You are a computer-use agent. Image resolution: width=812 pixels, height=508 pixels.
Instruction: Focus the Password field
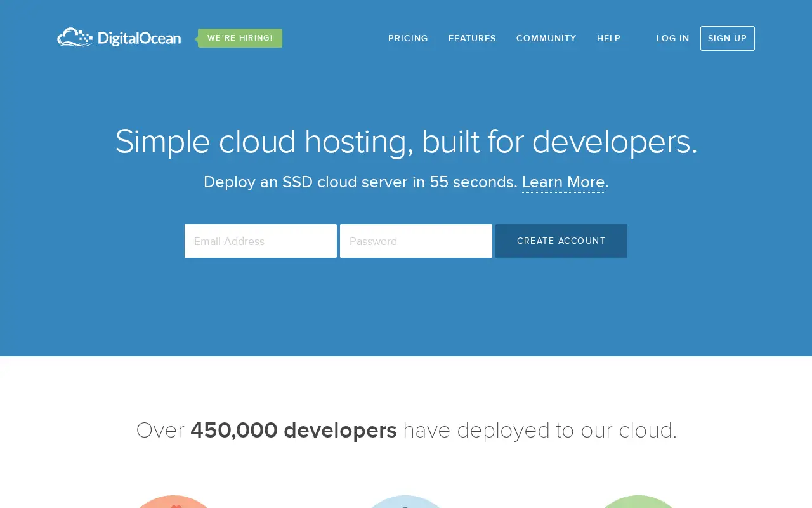tap(416, 241)
